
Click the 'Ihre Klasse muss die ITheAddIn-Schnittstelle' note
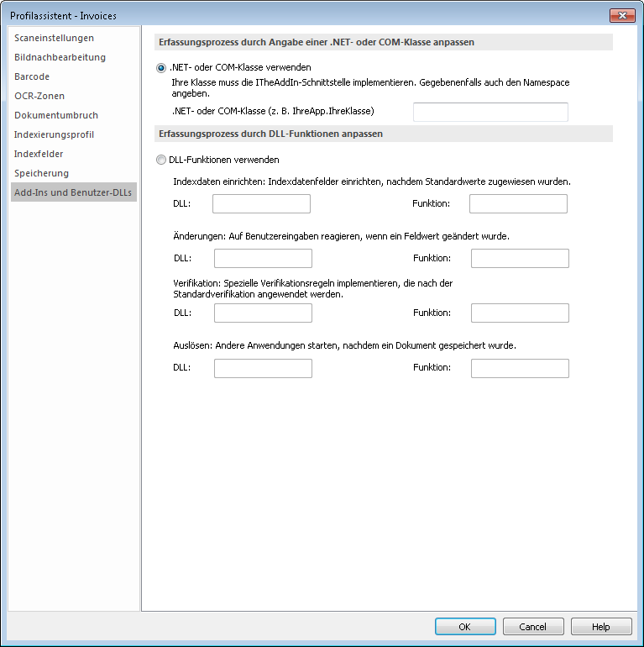[x=370, y=88]
